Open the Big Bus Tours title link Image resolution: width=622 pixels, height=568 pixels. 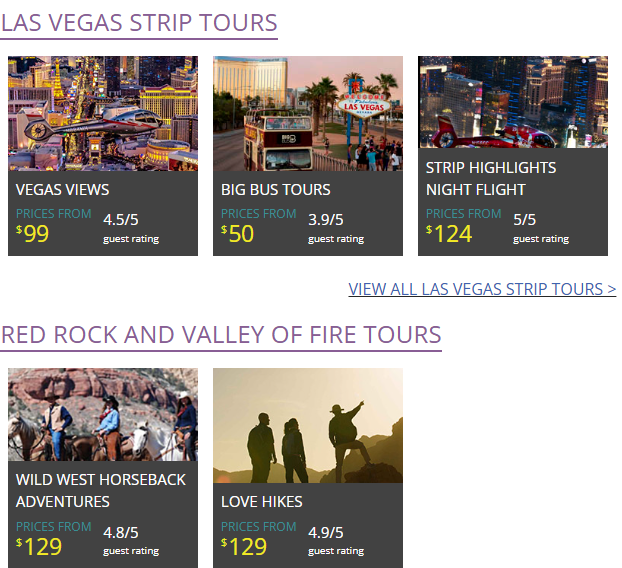[275, 189]
